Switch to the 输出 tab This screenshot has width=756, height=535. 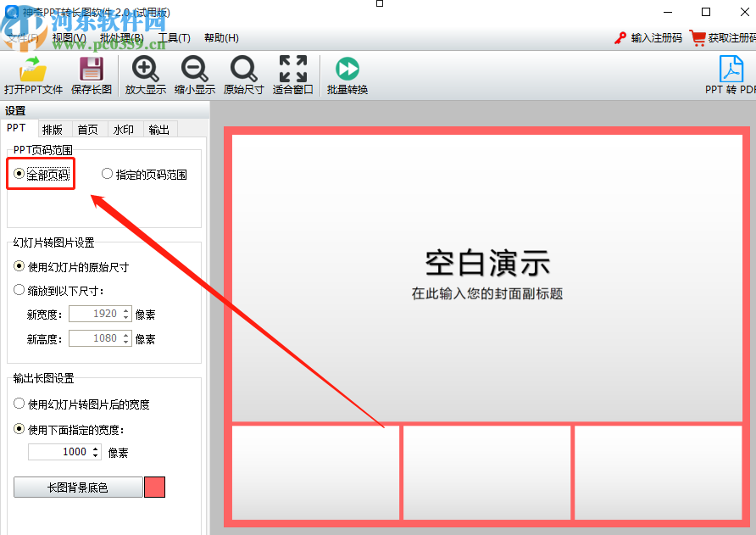(x=159, y=129)
